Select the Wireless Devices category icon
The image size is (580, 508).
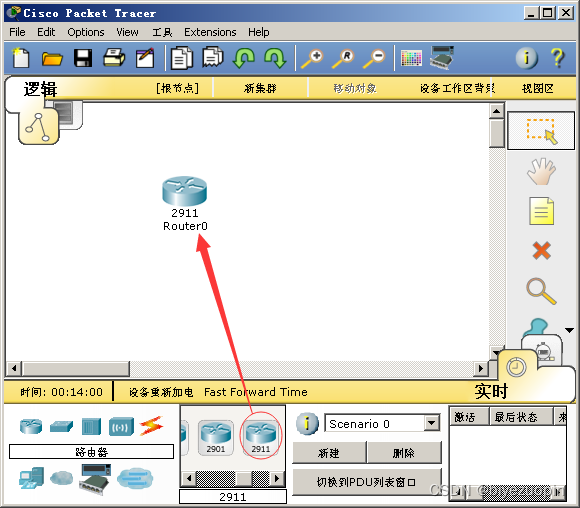(121, 427)
